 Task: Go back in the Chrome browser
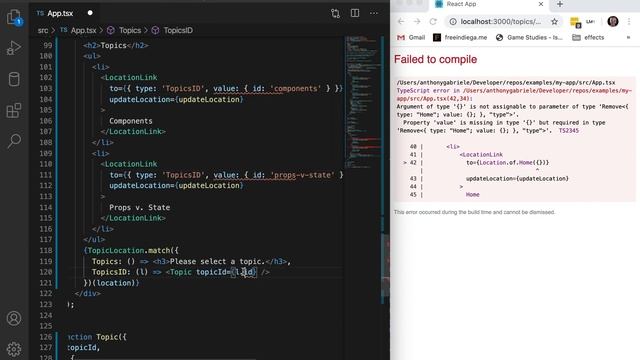[x=401, y=22]
